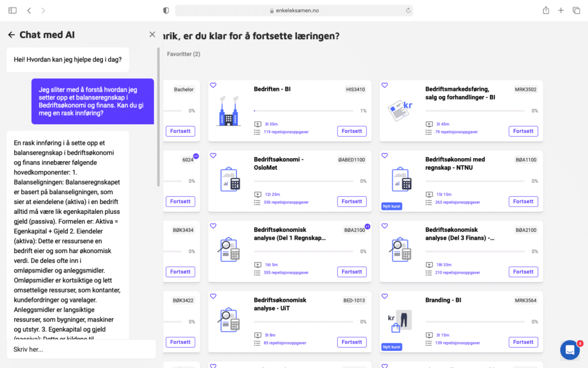This screenshot has height=368, width=588.
Task: Reload the page in the address bar
Action: click(408, 10)
